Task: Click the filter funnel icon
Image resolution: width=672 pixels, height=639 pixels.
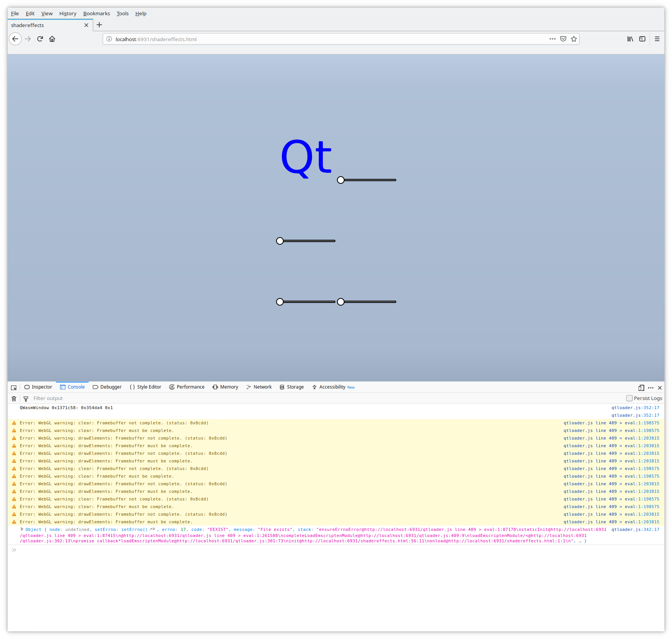Action: tap(26, 398)
